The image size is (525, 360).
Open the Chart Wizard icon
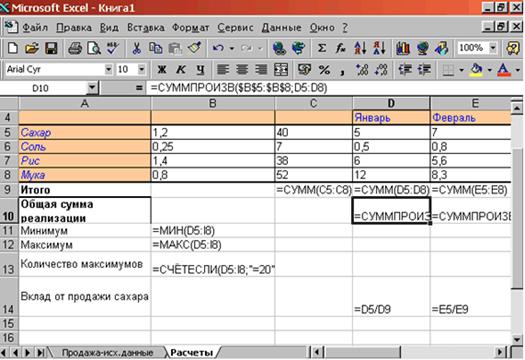click(x=402, y=49)
